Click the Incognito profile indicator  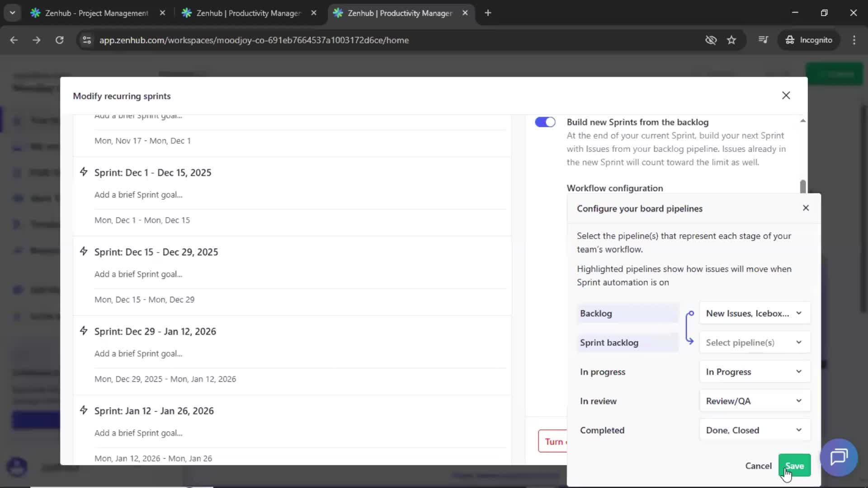pos(809,40)
